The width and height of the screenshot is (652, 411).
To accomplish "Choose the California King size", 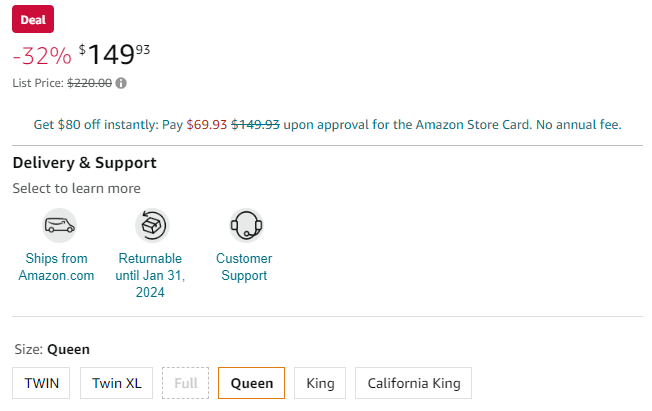I will 413,383.
